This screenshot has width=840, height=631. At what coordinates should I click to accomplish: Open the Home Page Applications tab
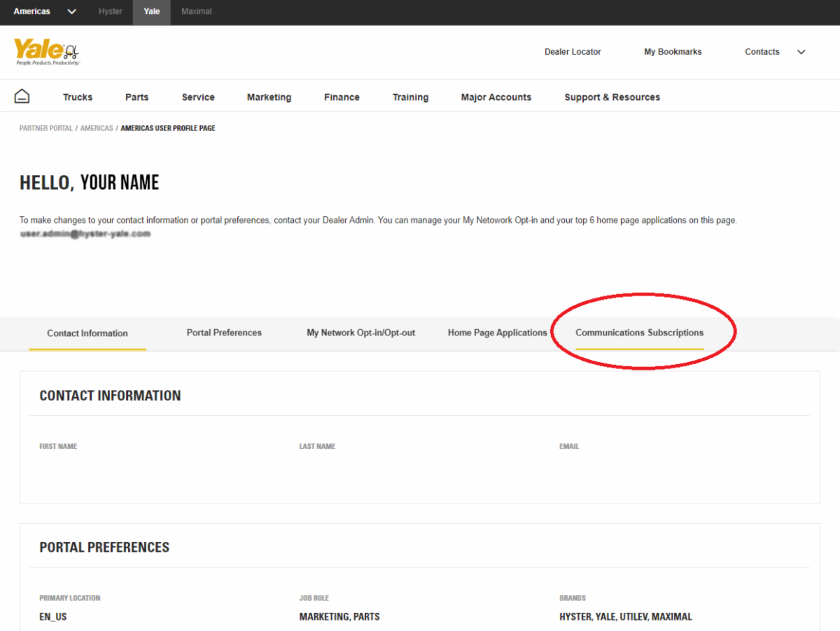pos(497,333)
